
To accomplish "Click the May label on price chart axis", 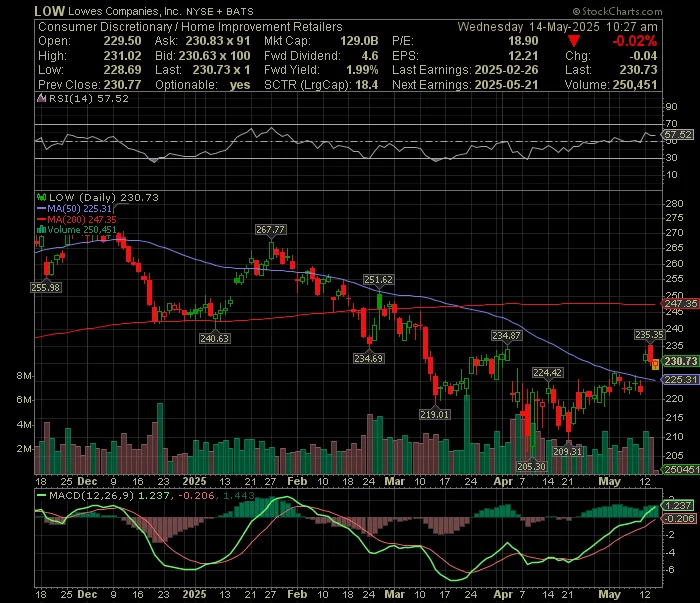I will pos(609,481).
